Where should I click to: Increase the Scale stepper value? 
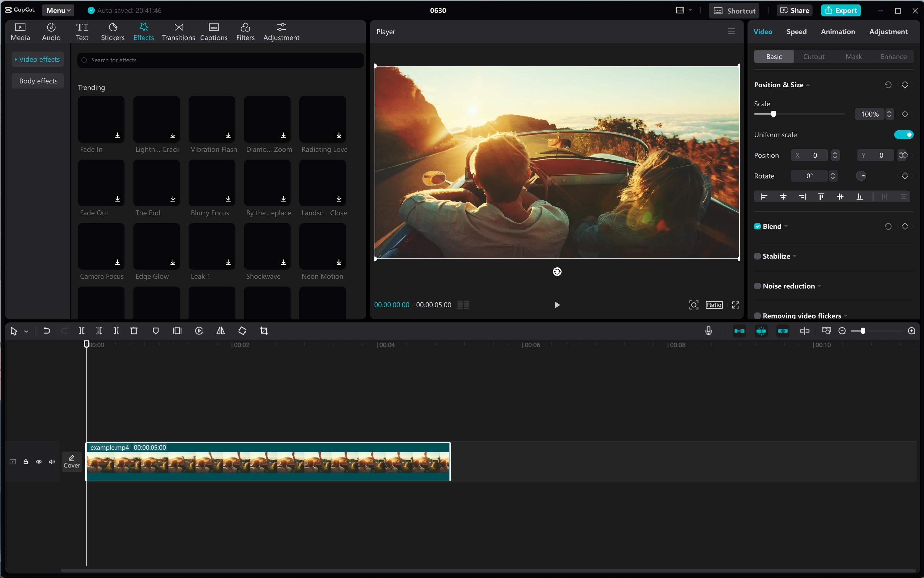point(889,112)
